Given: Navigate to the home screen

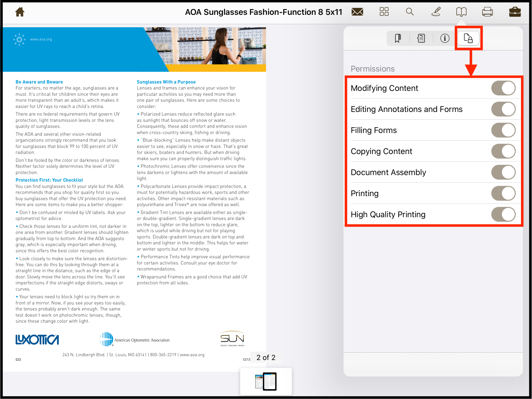Looking at the screenshot, I should (20, 11).
